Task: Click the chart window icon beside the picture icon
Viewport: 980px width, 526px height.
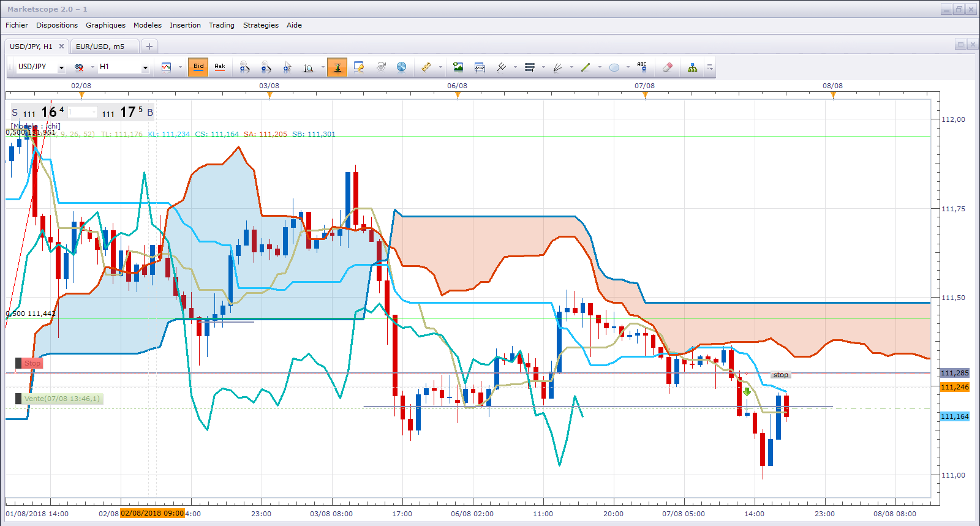Action: coord(480,67)
